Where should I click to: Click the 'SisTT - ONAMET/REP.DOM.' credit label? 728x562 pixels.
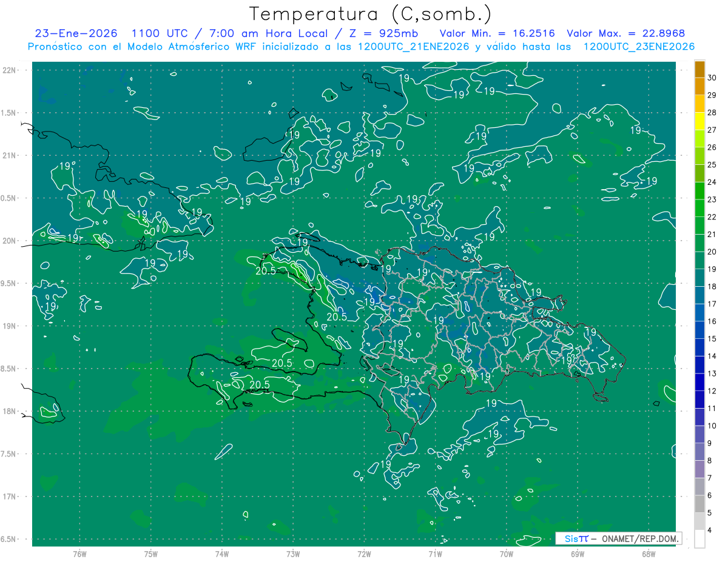coord(618,538)
